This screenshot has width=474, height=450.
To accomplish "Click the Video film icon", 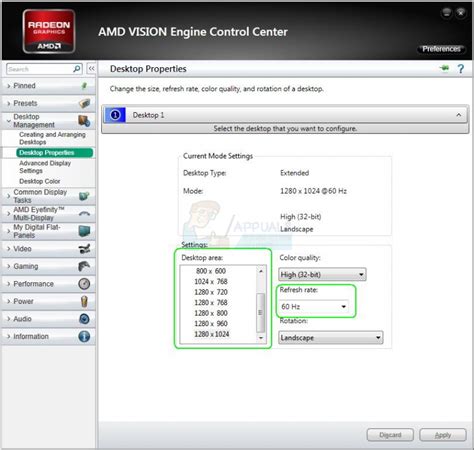I will (x=84, y=249).
